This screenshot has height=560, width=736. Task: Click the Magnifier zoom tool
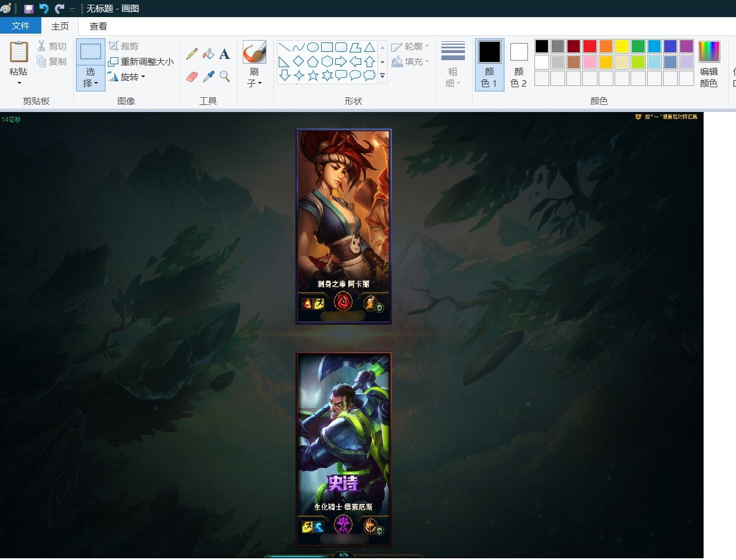(x=225, y=76)
